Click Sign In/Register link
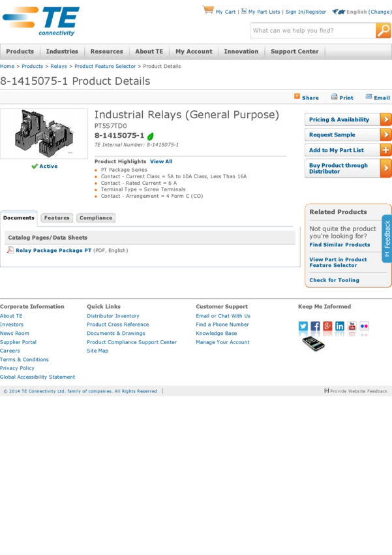Viewport: 392px width, 555px height. point(306,12)
